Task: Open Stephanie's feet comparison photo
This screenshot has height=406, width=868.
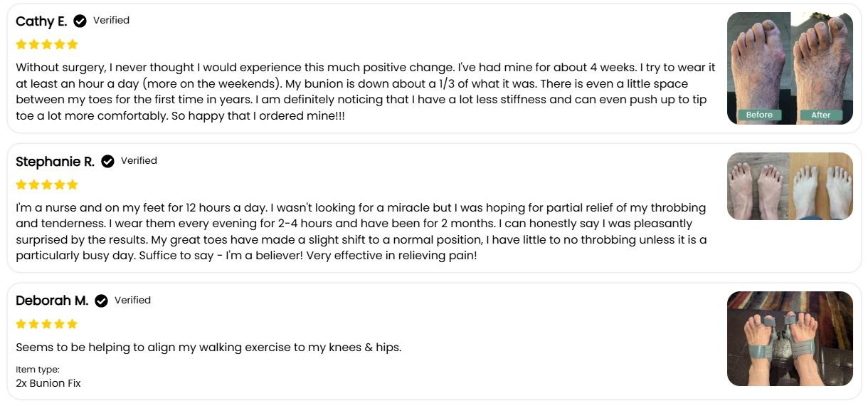Action: (x=790, y=186)
